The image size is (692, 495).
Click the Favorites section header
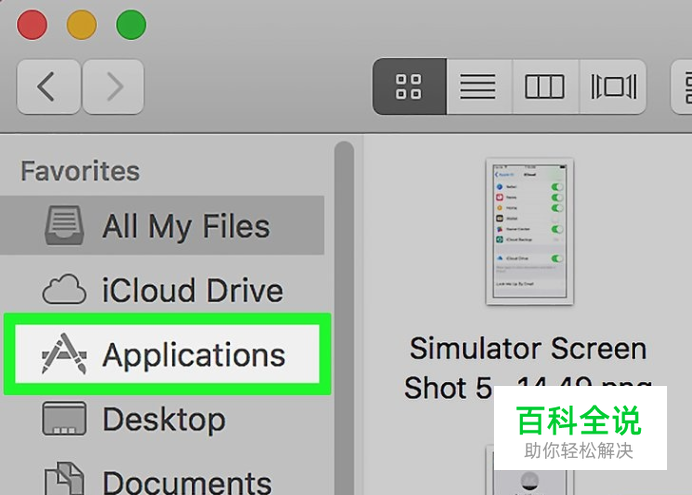click(x=80, y=171)
